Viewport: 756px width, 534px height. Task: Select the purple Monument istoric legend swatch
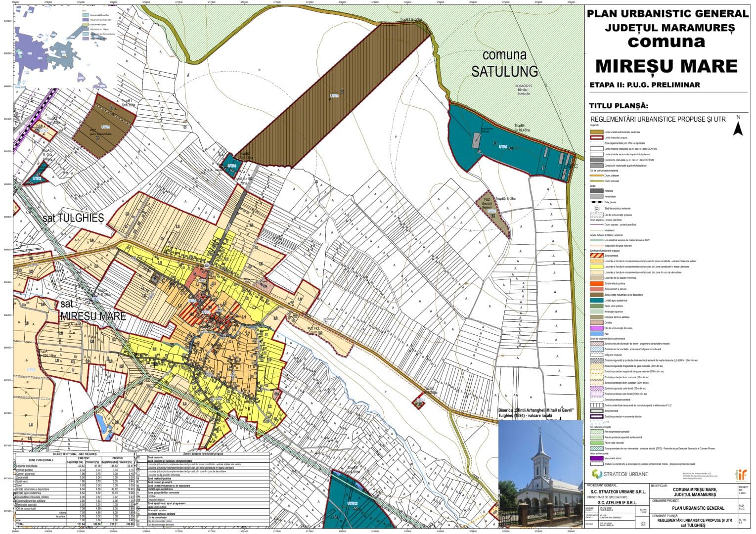(x=597, y=458)
